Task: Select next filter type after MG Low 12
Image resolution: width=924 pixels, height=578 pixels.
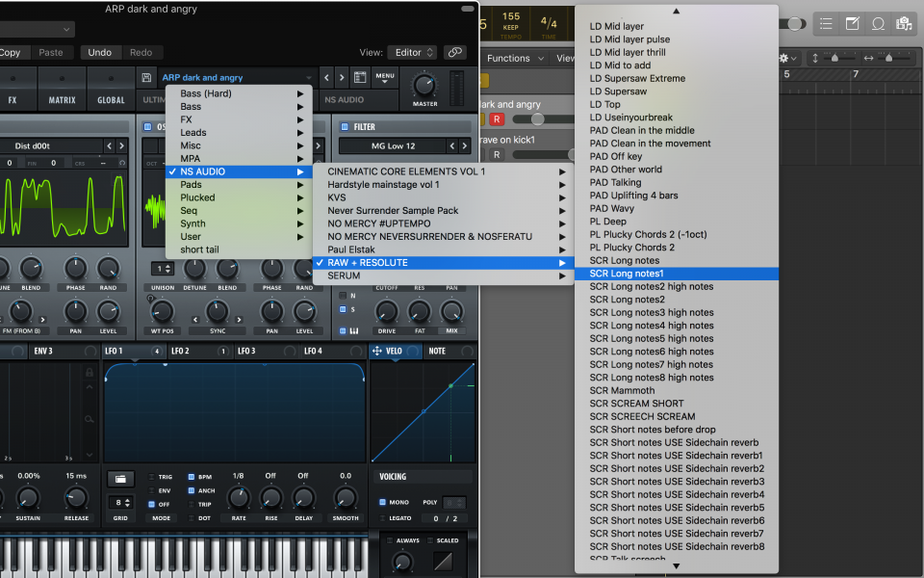Action: pos(464,145)
